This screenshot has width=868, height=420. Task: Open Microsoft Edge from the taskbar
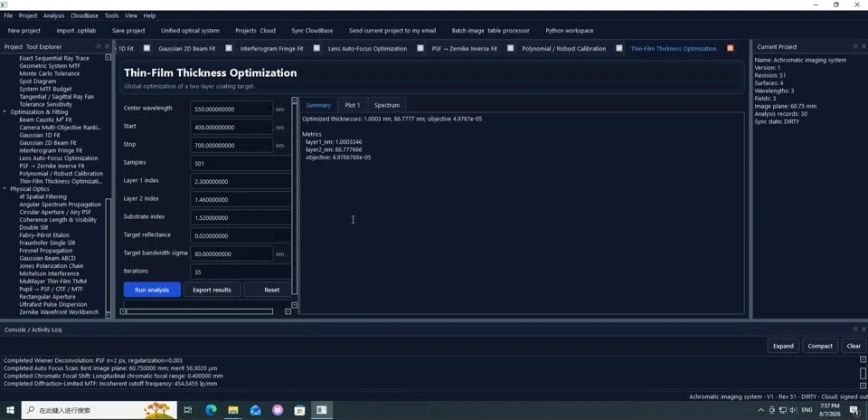211,410
